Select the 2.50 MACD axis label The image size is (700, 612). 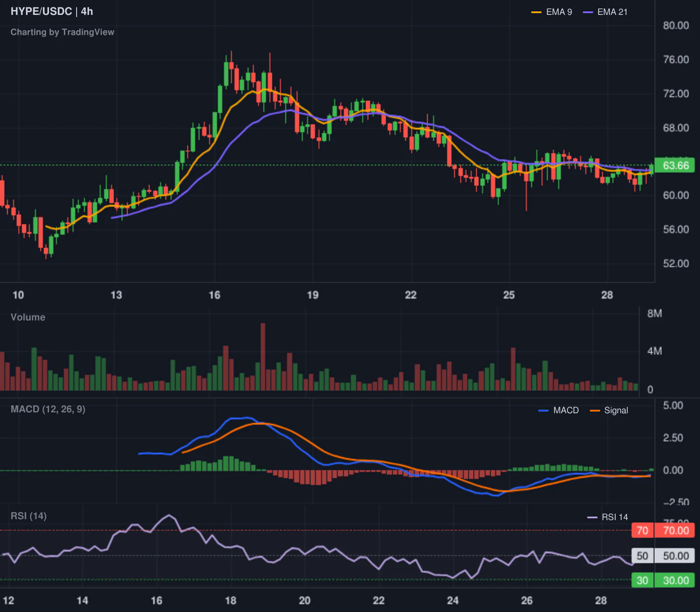673,438
